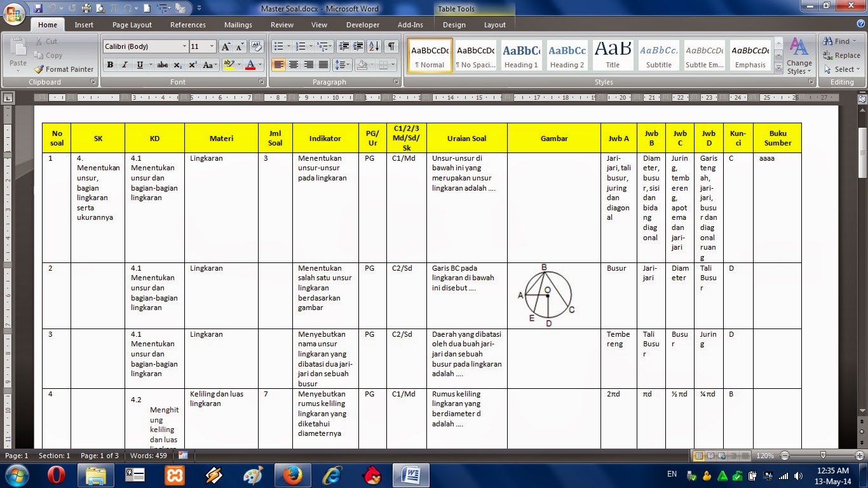Align text to the right

[309, 65]
